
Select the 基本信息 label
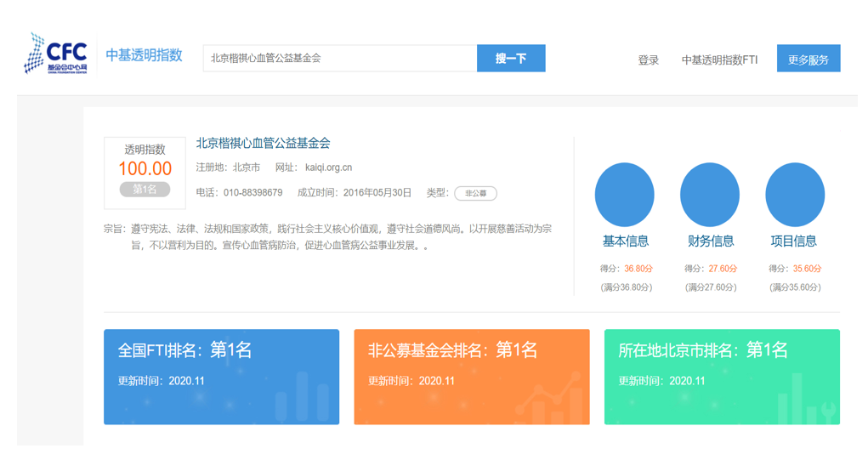click(626, 241)
